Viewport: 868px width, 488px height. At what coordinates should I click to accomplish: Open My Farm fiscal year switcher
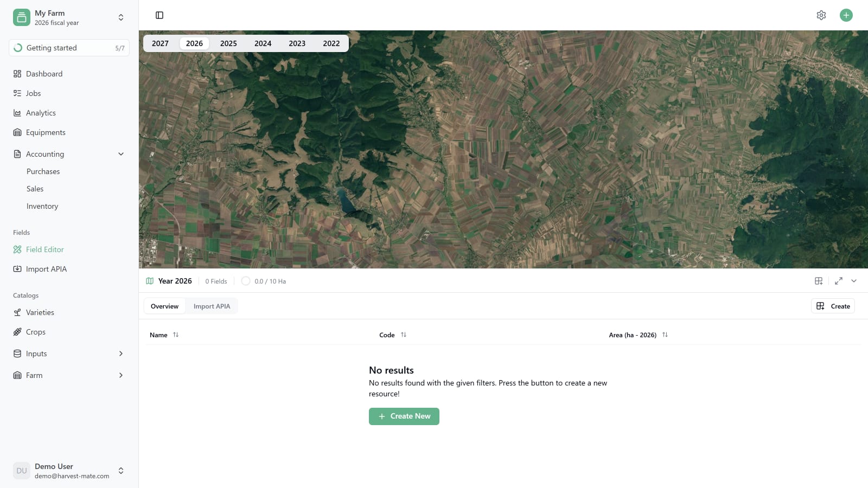pos(69,17)
